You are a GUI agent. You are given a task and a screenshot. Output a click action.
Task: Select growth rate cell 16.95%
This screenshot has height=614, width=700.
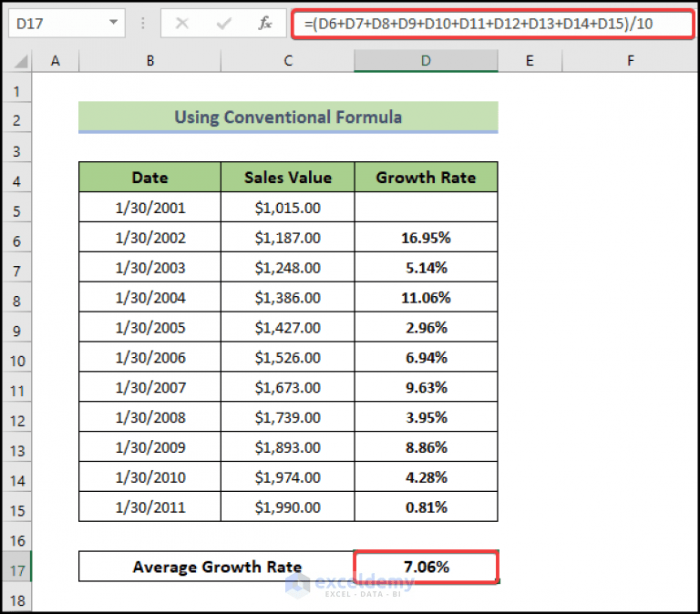(426, 238)
